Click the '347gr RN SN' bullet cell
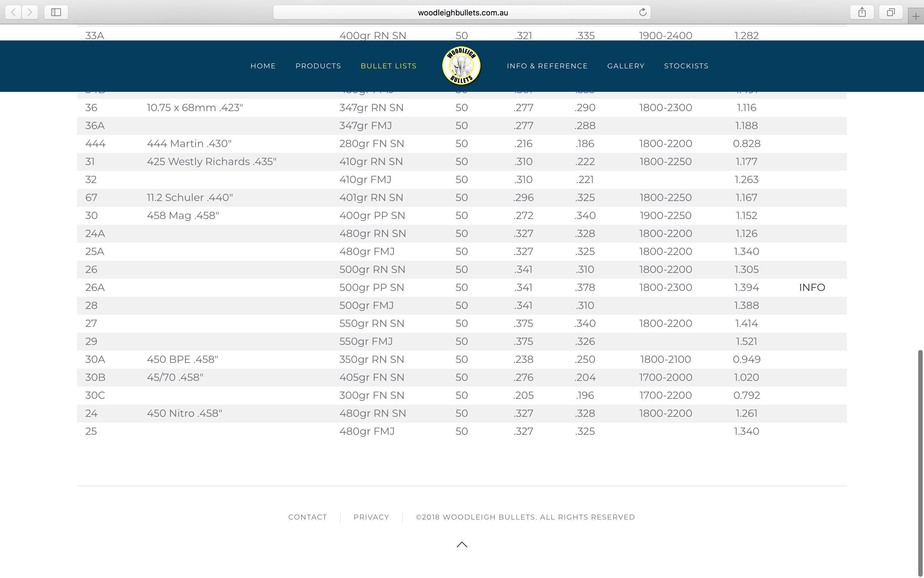 click(371, 108)
